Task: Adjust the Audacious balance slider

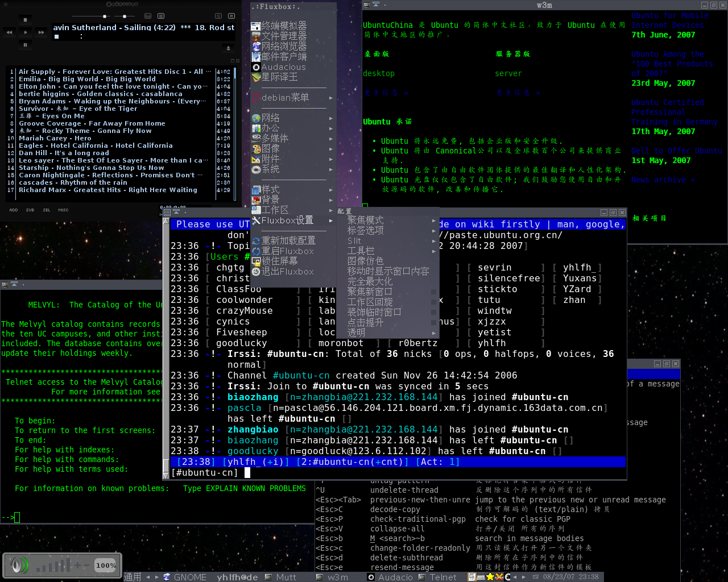Action: [125, 16]
